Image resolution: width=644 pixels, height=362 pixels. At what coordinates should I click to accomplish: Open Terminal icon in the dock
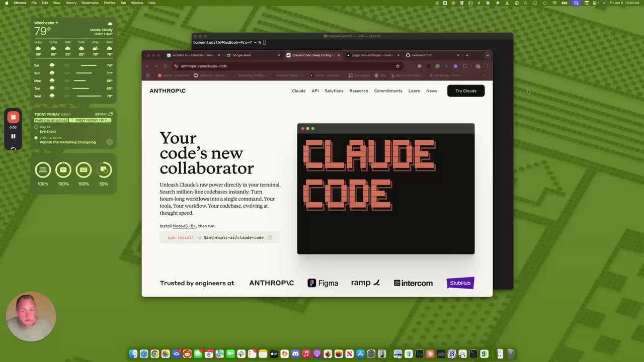click(473, 354)
